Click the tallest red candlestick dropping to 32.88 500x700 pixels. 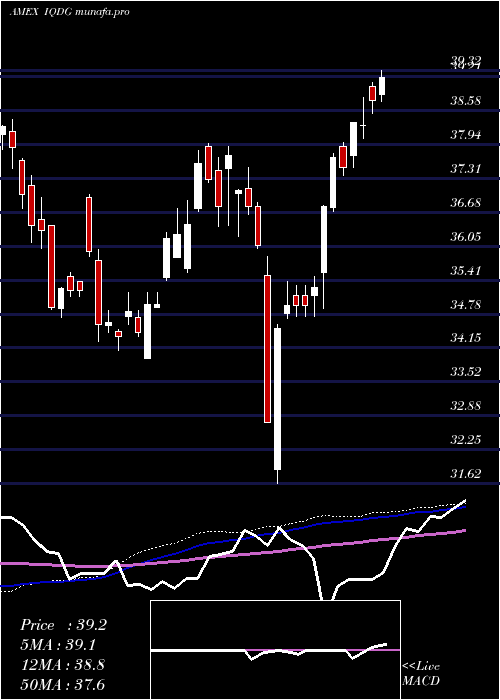coord(267,349)
